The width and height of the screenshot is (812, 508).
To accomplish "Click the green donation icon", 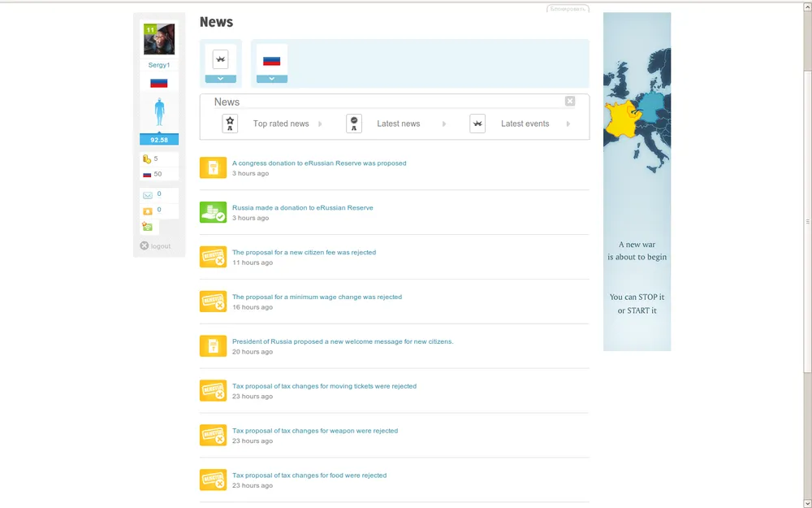I will pyautogui.click(x=213, y=212).
